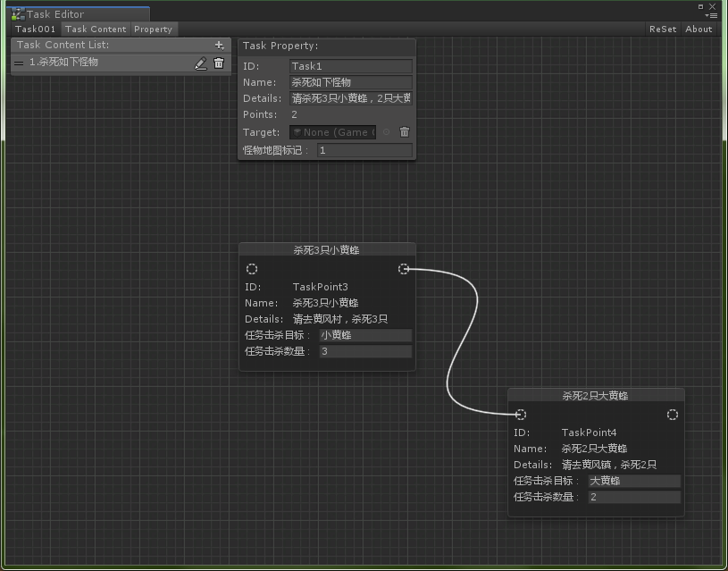Click the drag handle beside 1.杀死如下怪物
This screenshot has height=571, width=728.
[x=19, y=63]
